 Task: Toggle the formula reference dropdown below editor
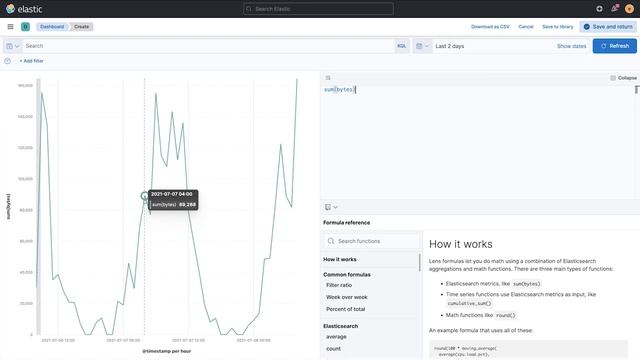[331, 207]
